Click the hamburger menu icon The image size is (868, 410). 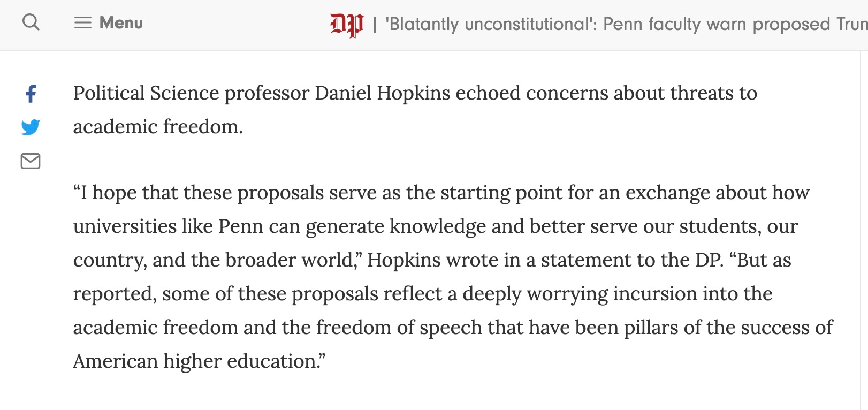point(82,23)
